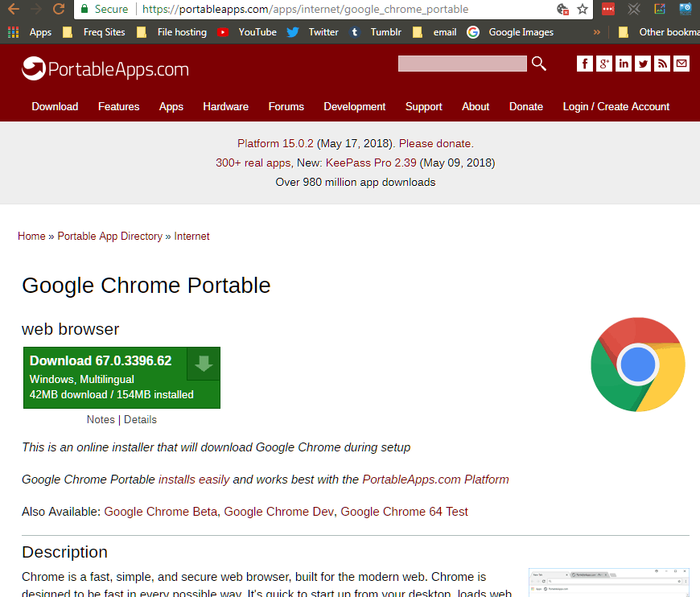Open the LinkedIn social icon

point(624,64)
